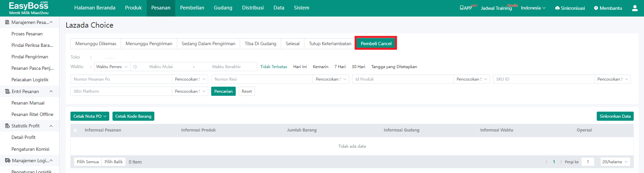
Task: Open the Pembelian menu
Action: (x=192, y=8)
